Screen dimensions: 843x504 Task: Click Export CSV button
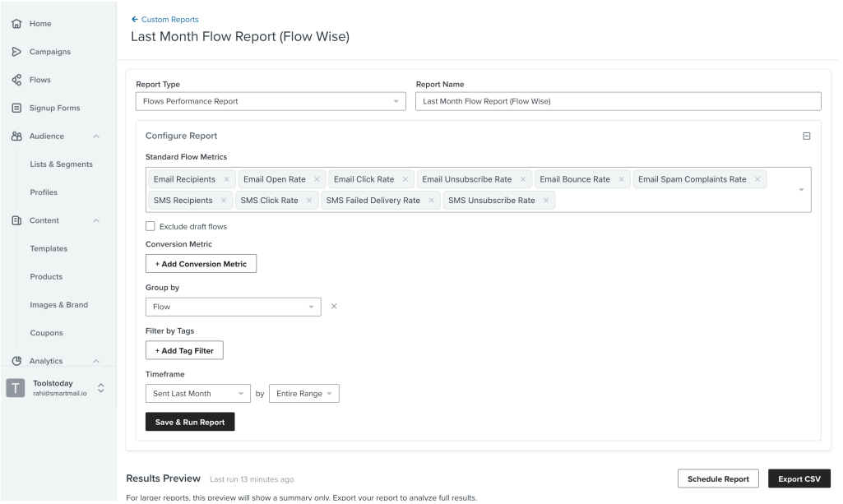pos(799,479)
